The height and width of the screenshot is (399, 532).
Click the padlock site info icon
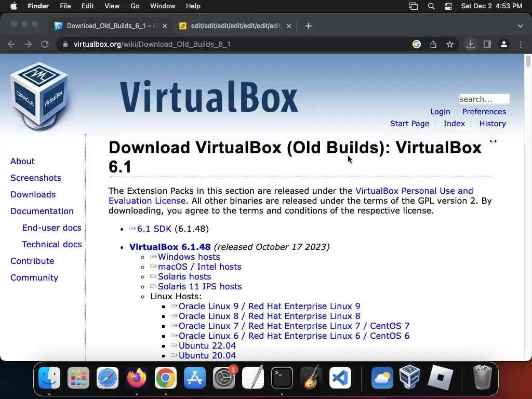point(65,44)
